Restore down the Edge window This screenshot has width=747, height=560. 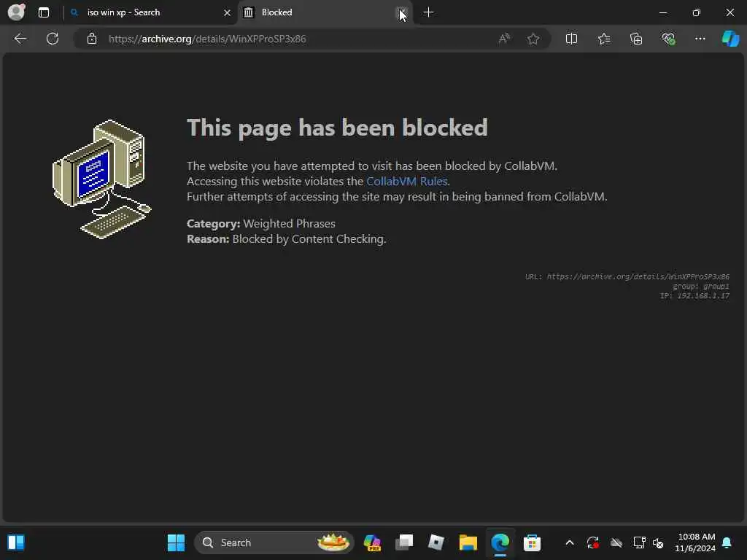tap(697, 12)
